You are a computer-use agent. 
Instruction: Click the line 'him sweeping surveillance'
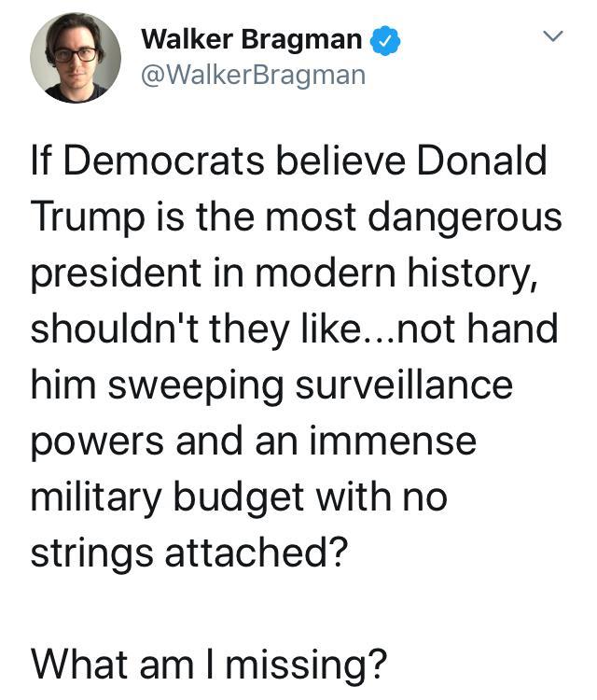point(271,384)
